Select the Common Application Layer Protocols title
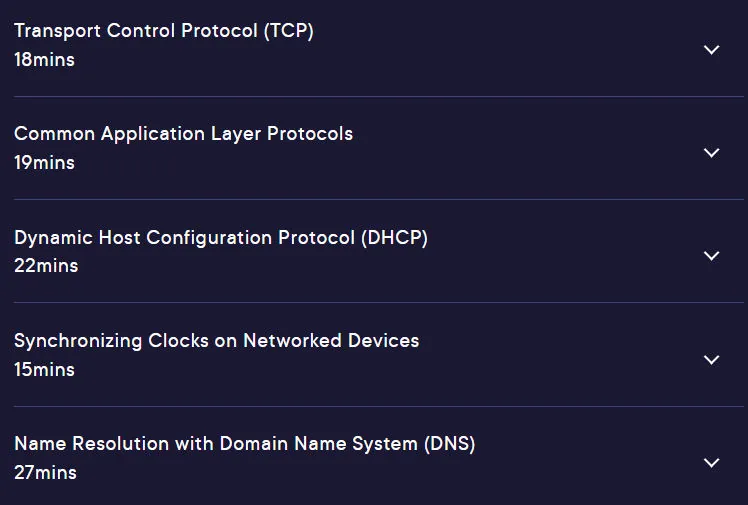Viewport: 748px width, 505px height. coord(183,134)
